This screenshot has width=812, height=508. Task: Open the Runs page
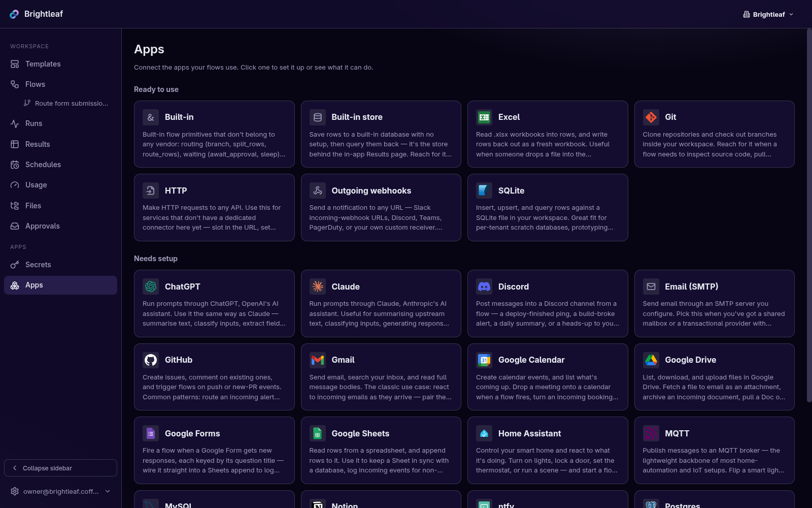tap(60, 123)
